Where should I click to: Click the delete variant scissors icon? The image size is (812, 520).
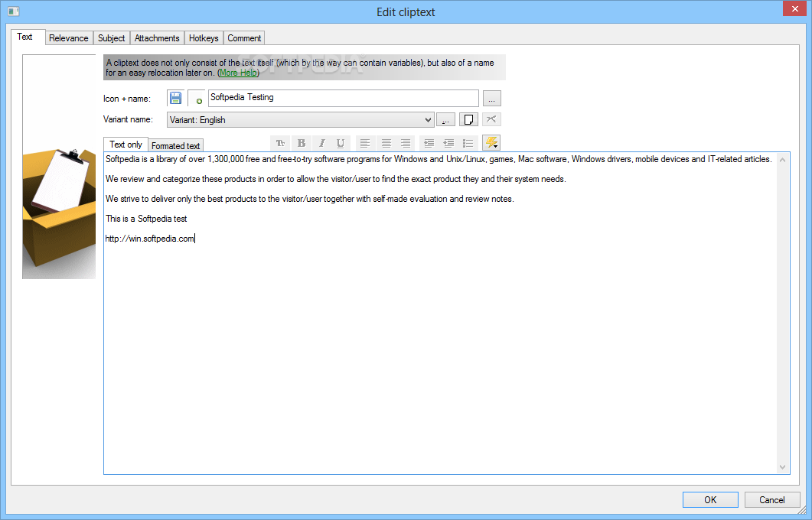[491, 119]
